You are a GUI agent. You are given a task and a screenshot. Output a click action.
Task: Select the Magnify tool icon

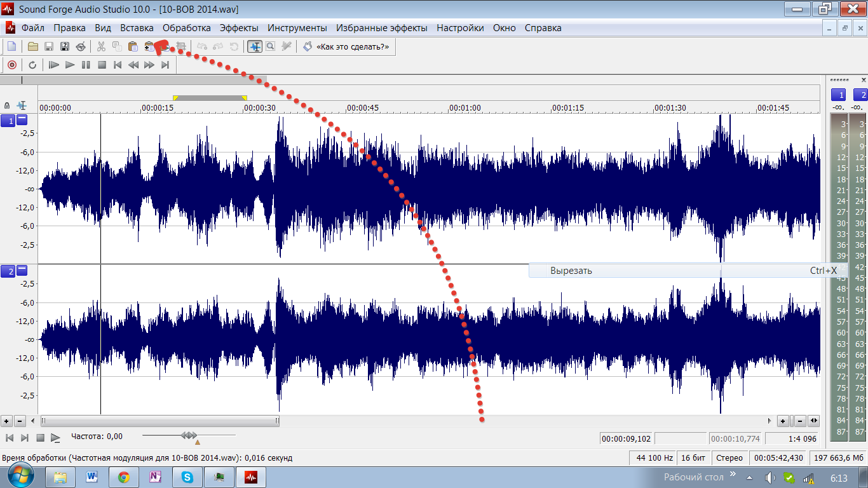(x=271, y=46)
